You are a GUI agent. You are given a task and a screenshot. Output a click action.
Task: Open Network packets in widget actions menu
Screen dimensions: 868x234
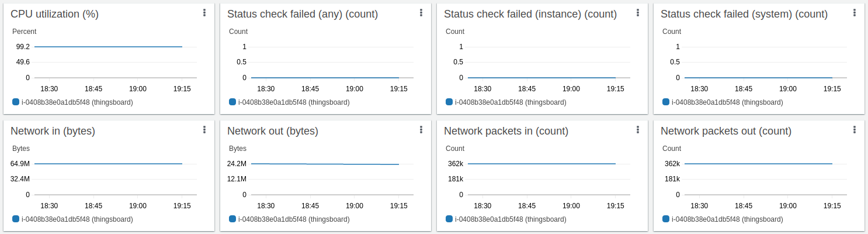tap(638, 130)
